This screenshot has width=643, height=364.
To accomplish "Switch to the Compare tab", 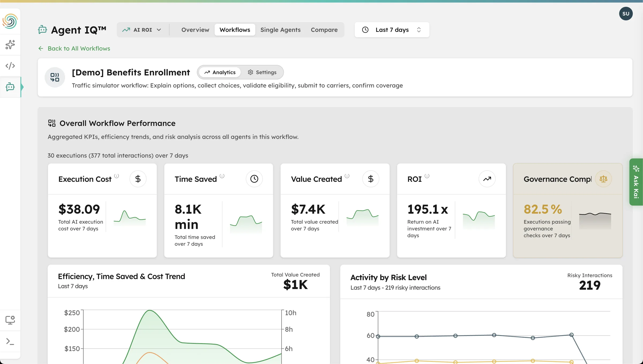I will point(324,30).
